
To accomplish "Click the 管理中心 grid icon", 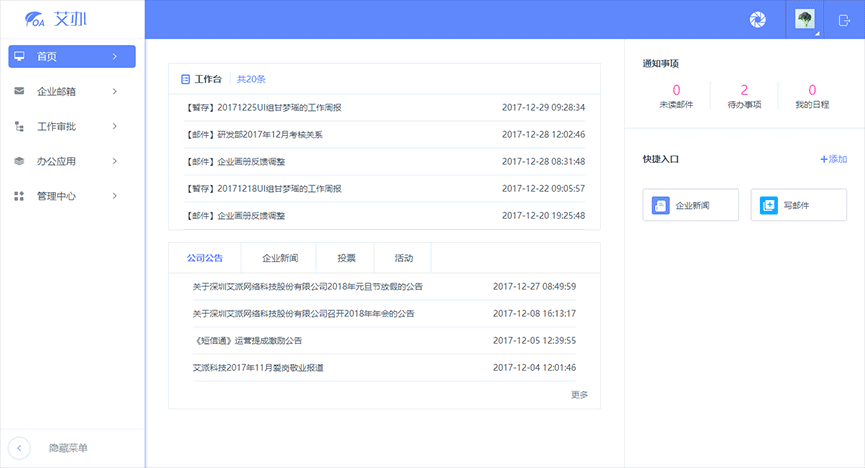I will click(x=19, y=196).
